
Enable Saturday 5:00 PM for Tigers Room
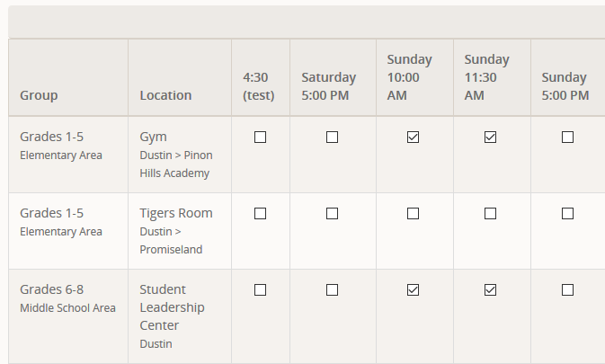click(333, 214)
